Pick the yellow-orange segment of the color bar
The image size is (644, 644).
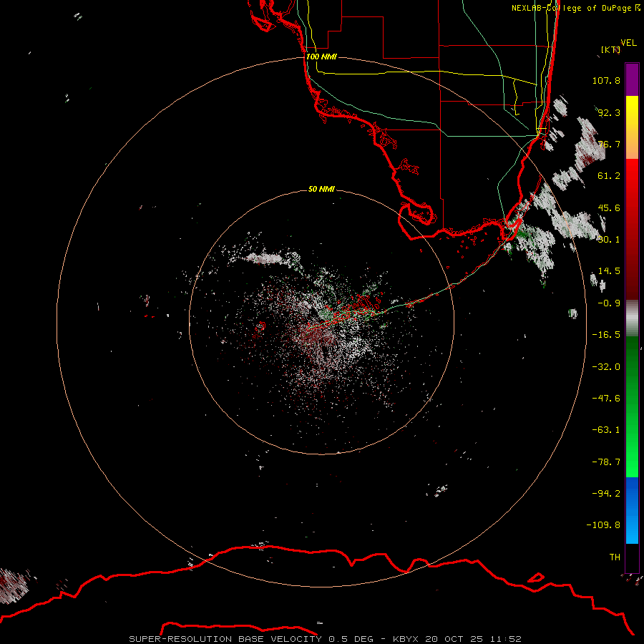click(x=632, y=127)
